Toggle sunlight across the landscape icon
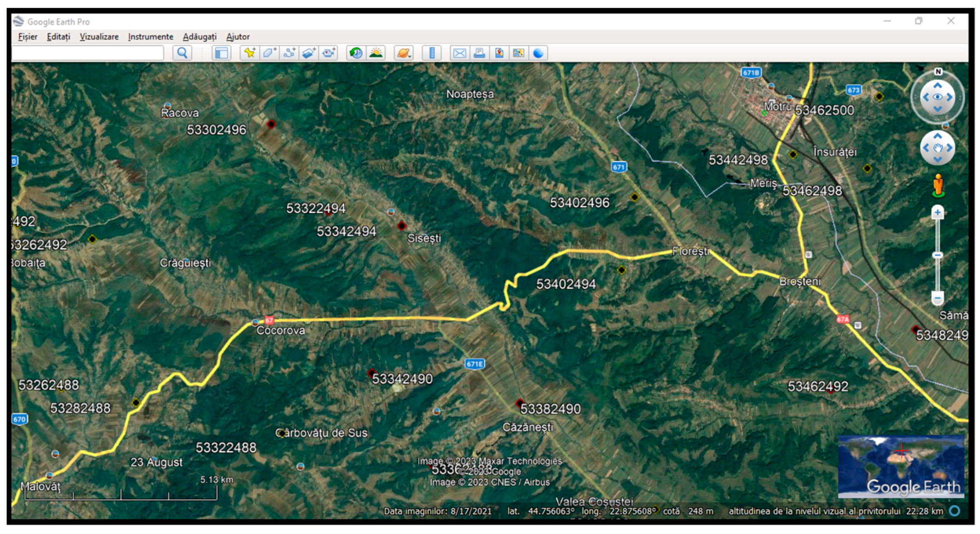The width and height of the screenshot is (980, 534). (x=376, y=53)
